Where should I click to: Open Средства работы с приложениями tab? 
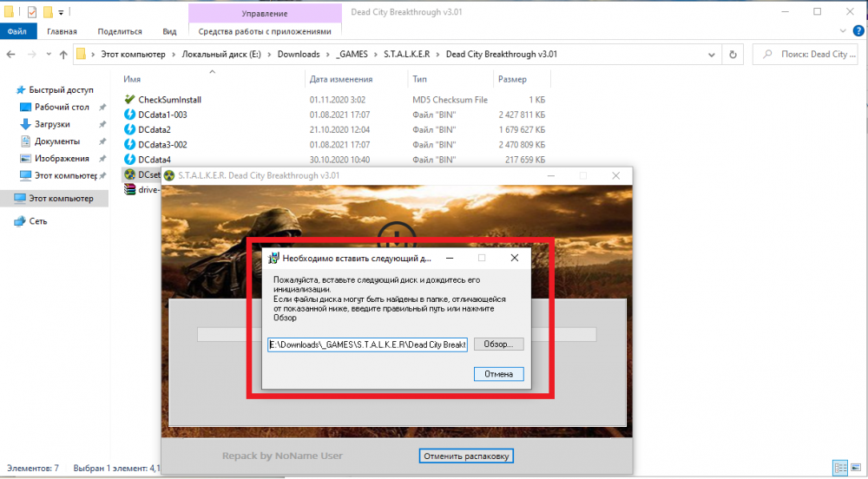[x=265, y=31]
